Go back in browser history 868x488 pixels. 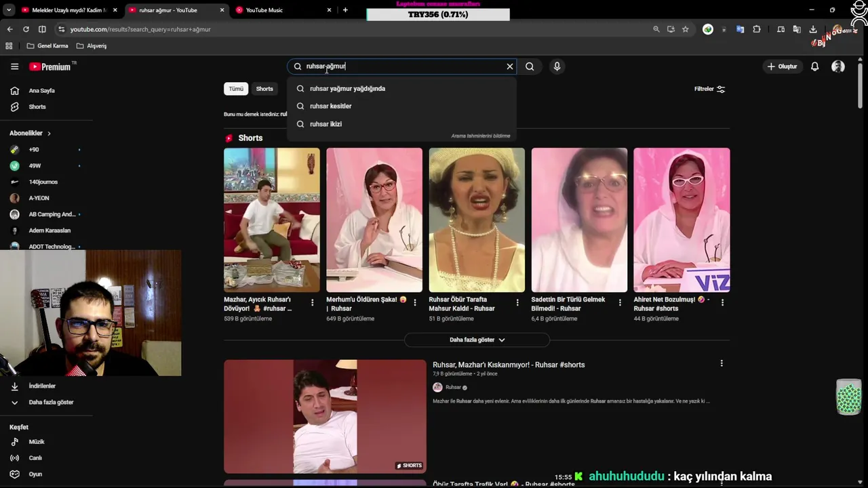pyautogui.click(x=9, y=29)
